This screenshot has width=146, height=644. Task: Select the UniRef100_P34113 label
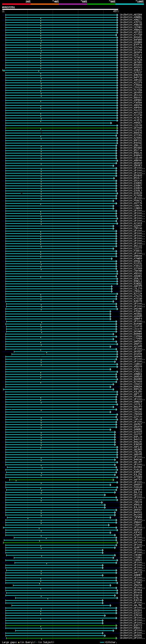(x=131, y=371)
